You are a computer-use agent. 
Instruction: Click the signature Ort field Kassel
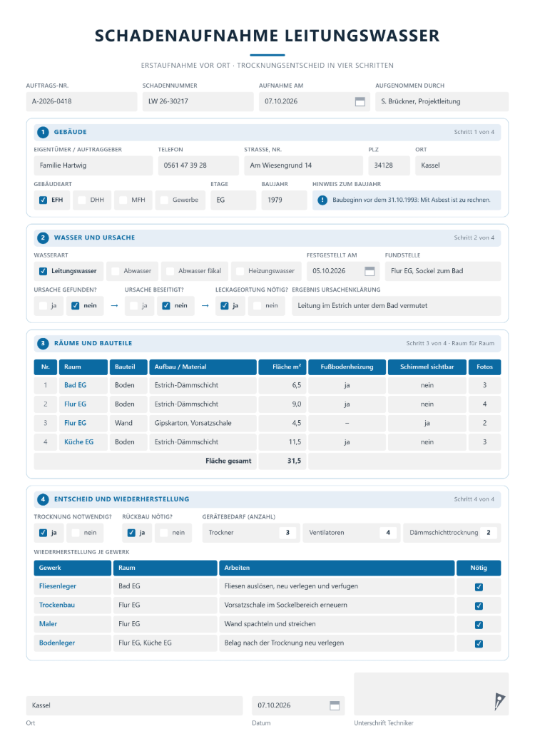point(135,705)
